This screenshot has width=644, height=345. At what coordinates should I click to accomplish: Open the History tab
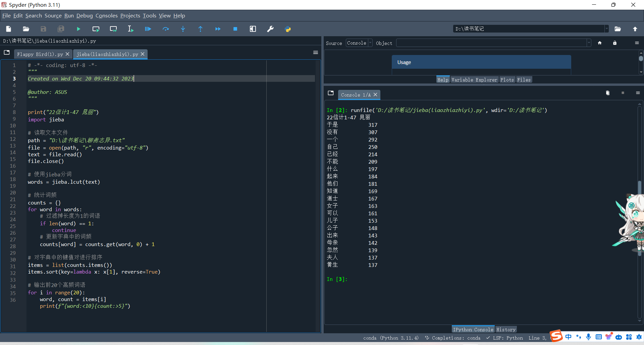coord(506,330)
